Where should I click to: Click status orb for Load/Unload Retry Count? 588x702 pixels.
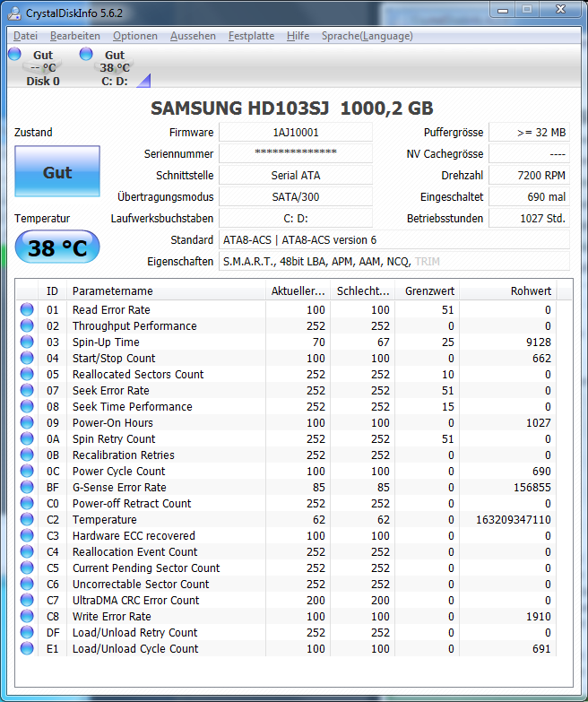pyautogui.click(x=27, y=632)
